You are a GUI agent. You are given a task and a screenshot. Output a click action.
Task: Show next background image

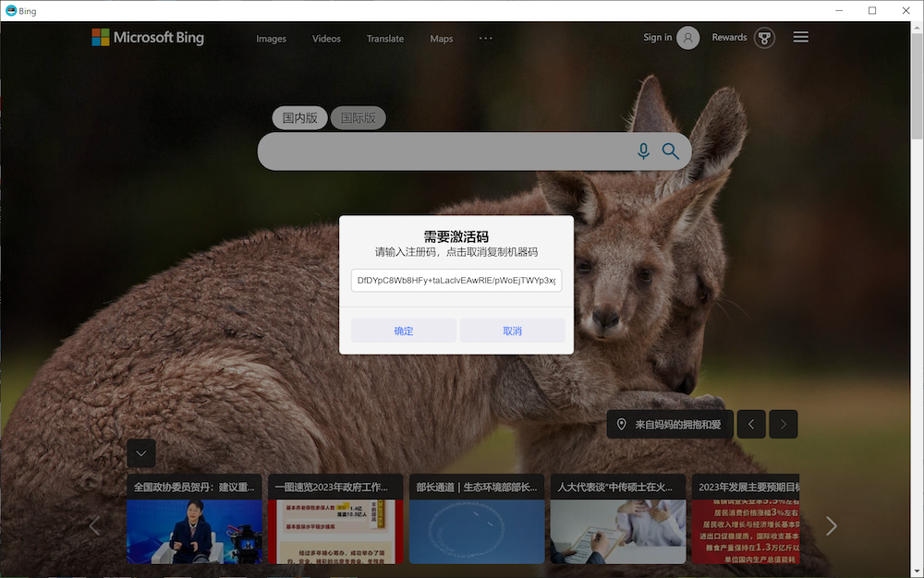[784, 425]
